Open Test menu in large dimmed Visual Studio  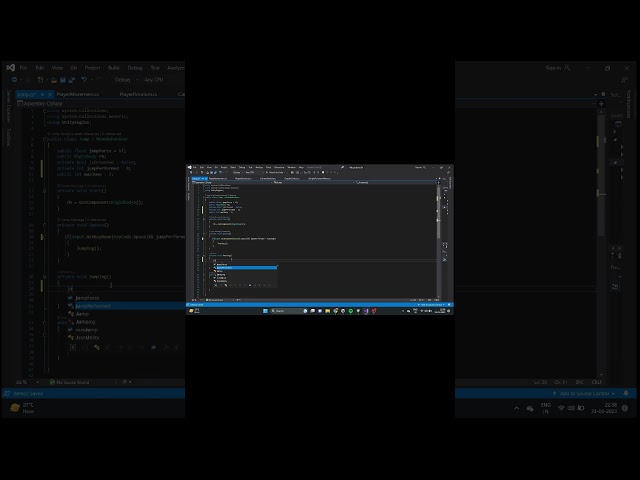click(x=155, y=68)
